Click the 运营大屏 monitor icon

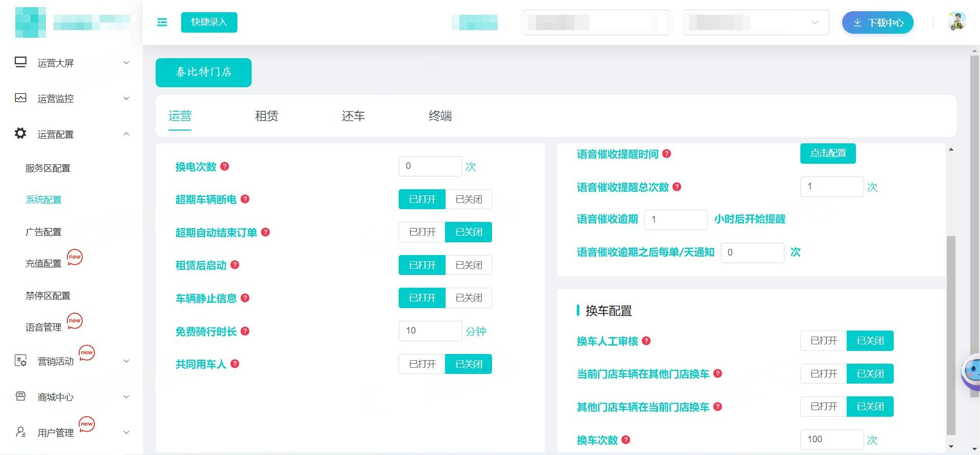click(20, 62)
